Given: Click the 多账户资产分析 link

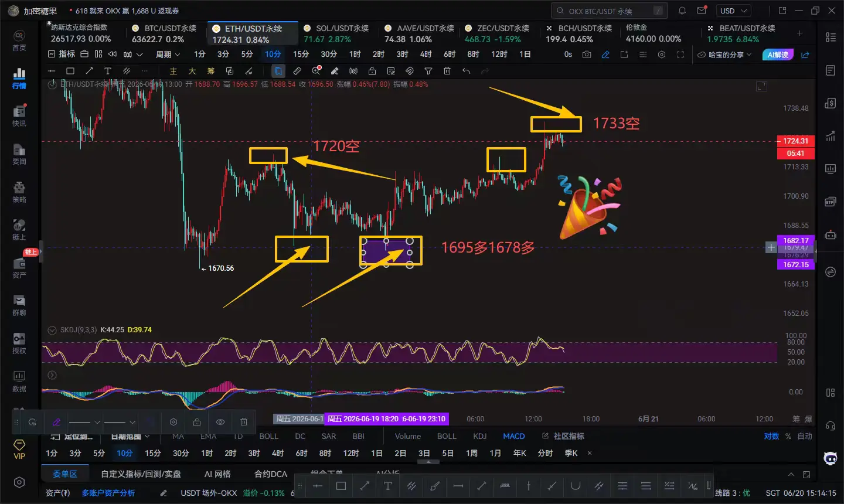Looking at the screenshot, I should coord(108,493).
